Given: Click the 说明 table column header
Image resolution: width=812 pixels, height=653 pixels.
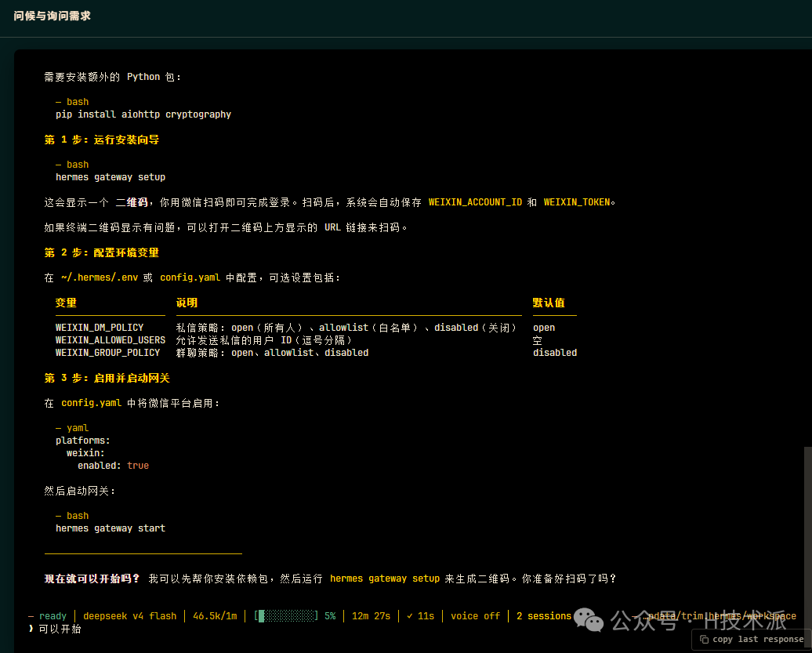Looking at the screenshot, I should [x=187, y=303].
